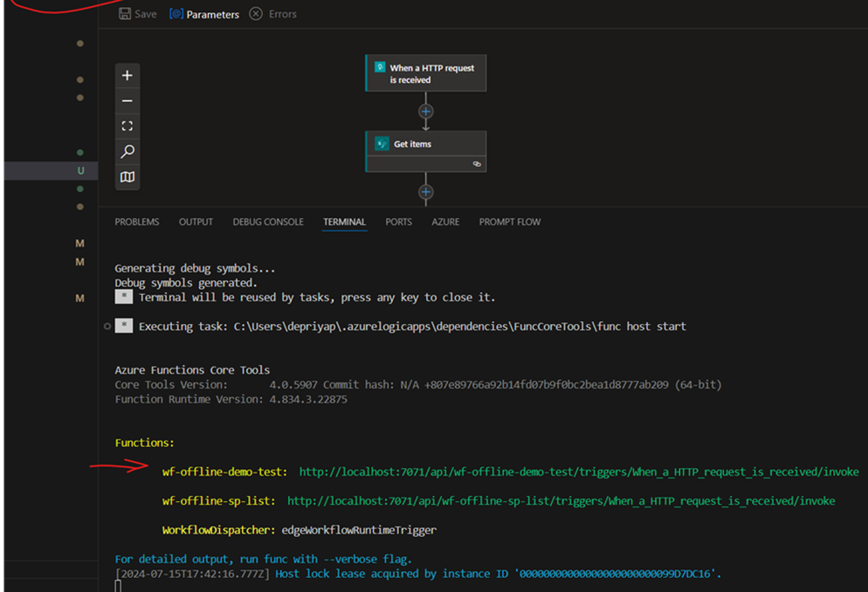Add a step after the HTTP trigger
Screen dimensions: 868x592
coord(425,111)
